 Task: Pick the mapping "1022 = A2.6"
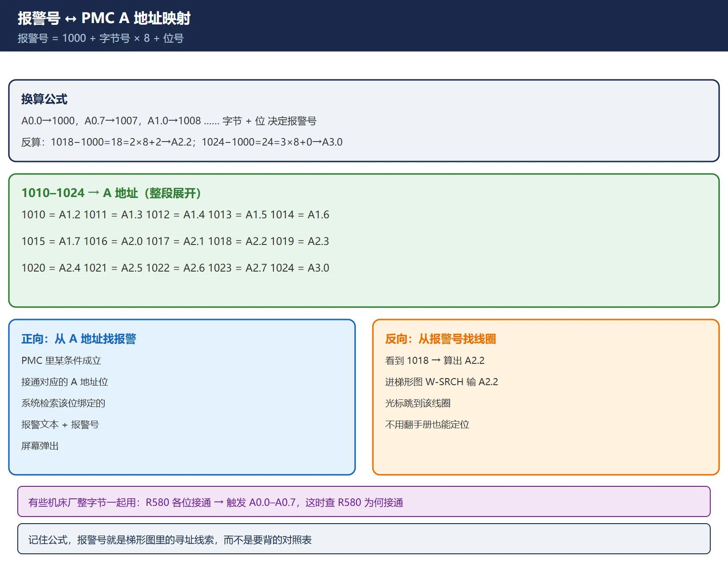(x=175, y=268)
